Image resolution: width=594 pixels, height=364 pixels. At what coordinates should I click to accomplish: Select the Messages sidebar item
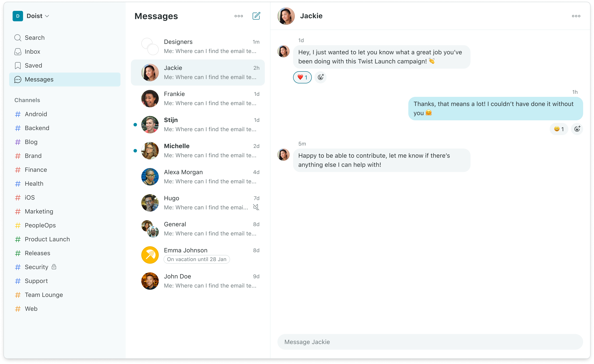click(65, 79)
